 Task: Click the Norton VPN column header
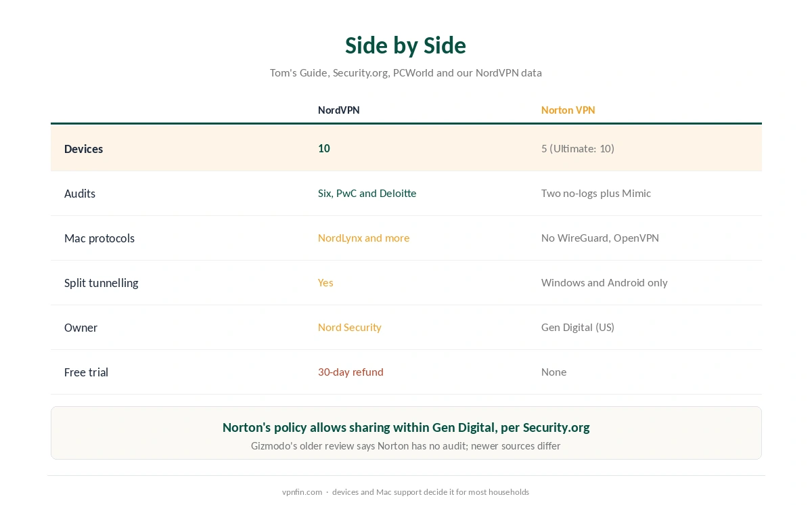pos(568,110)
